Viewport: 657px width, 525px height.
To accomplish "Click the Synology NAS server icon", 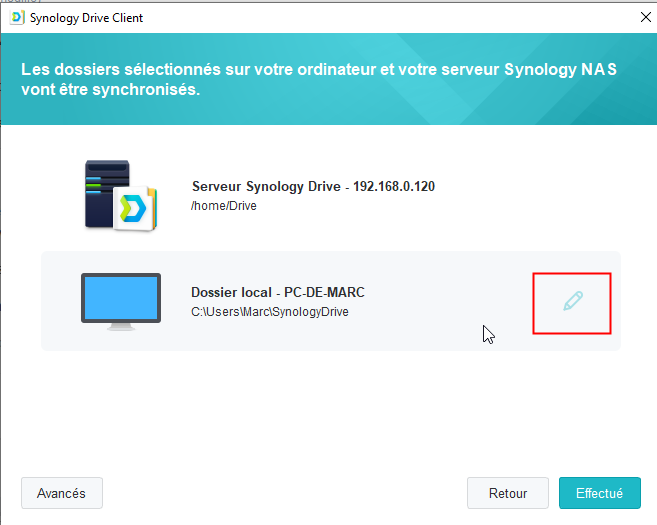I will (121, 195).
